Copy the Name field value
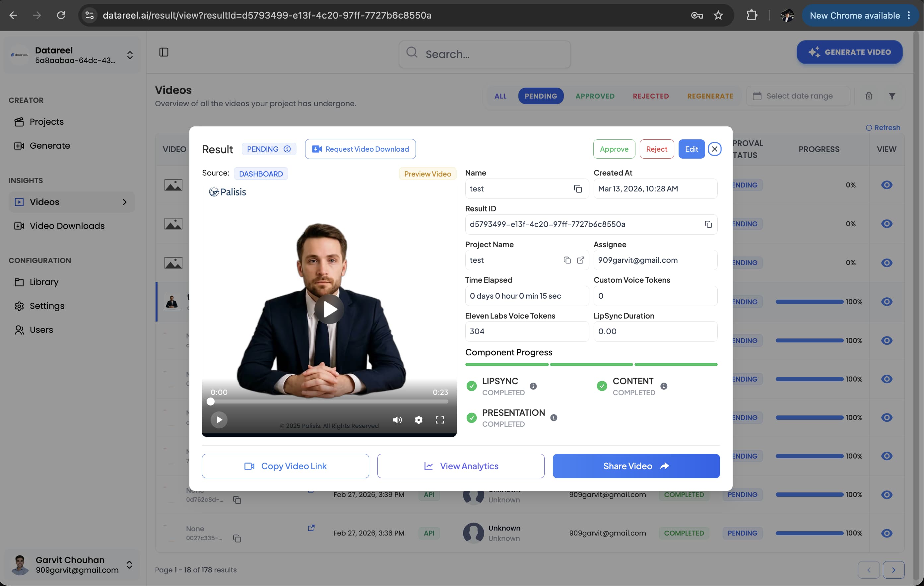Image resolution: width=924 pixels, height=586 pixels. click(x=577, y=188)
